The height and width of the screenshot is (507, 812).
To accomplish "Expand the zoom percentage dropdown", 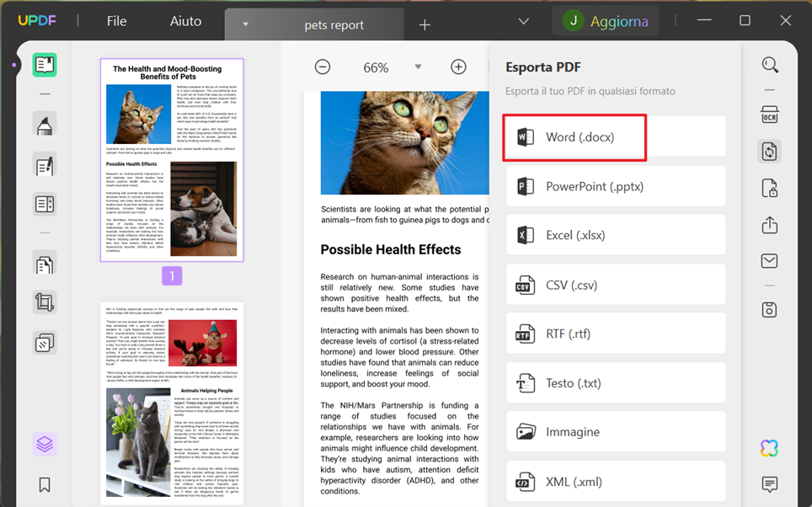I will (418, 67).
